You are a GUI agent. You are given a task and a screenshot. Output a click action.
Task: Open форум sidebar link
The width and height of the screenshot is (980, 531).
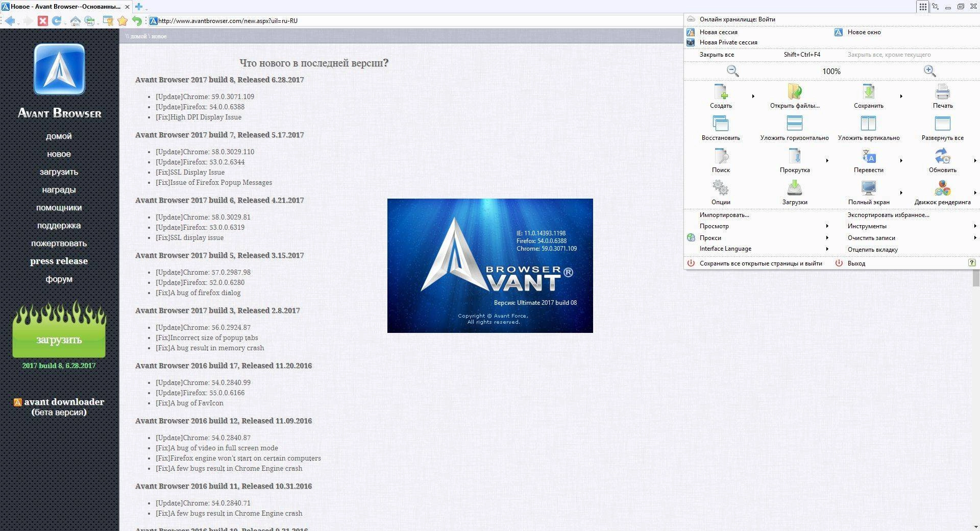click(x=59, y=279)
